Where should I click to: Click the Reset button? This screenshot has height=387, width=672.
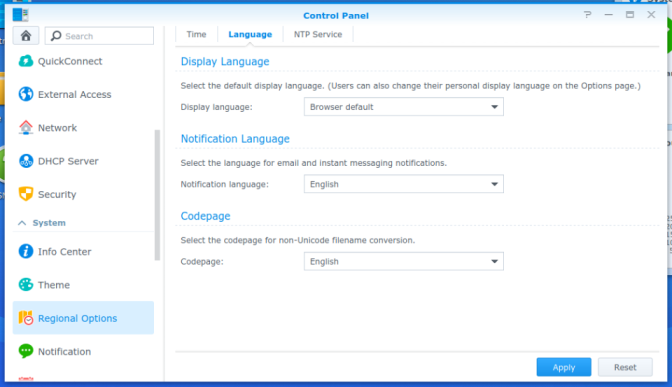click(x=625, y=367)
